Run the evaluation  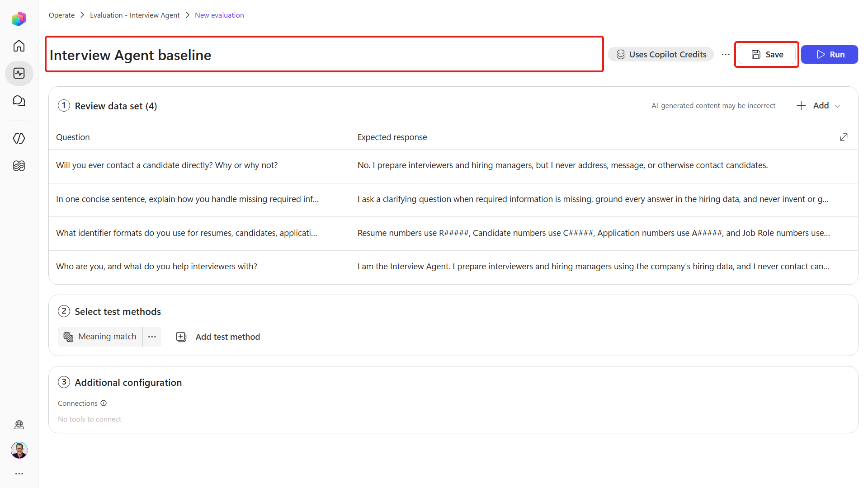tap(830, 54)
